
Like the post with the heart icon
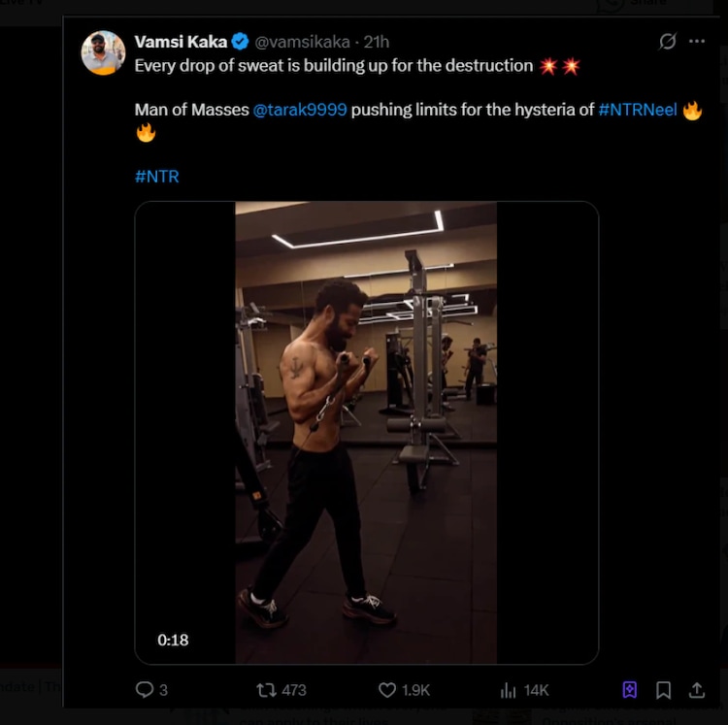pyautogui.click(x=387, y=690)
